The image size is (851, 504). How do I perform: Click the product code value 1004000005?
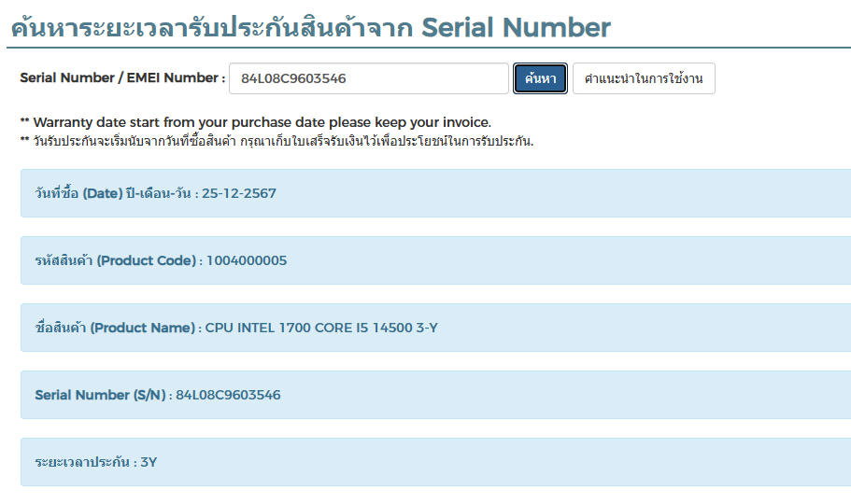coord(247,260)
